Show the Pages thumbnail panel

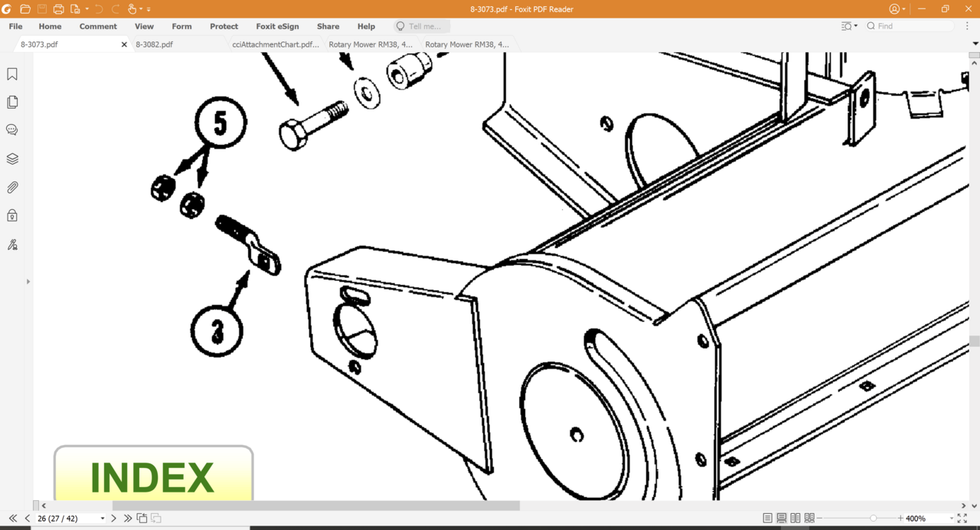tap(12, 103)
